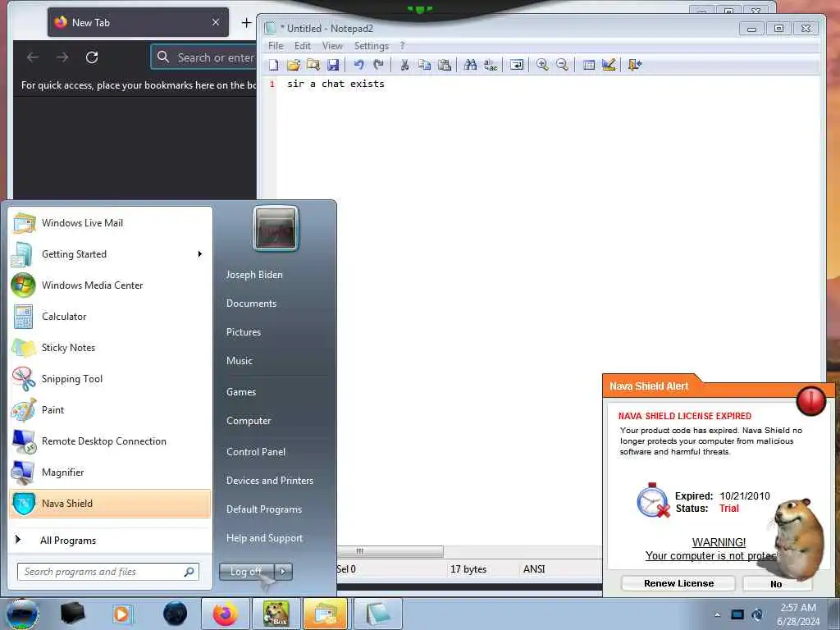Image resolution: width=840 pixels, height=630 pixels.
Task: Click the Search programs and files box
Action: tap(107, 572)
